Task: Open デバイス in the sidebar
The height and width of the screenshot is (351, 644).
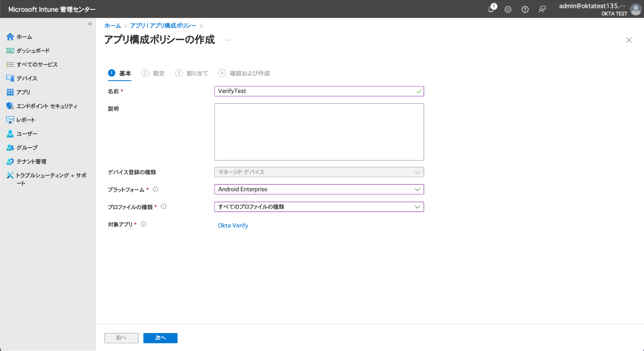Action: 27,78
